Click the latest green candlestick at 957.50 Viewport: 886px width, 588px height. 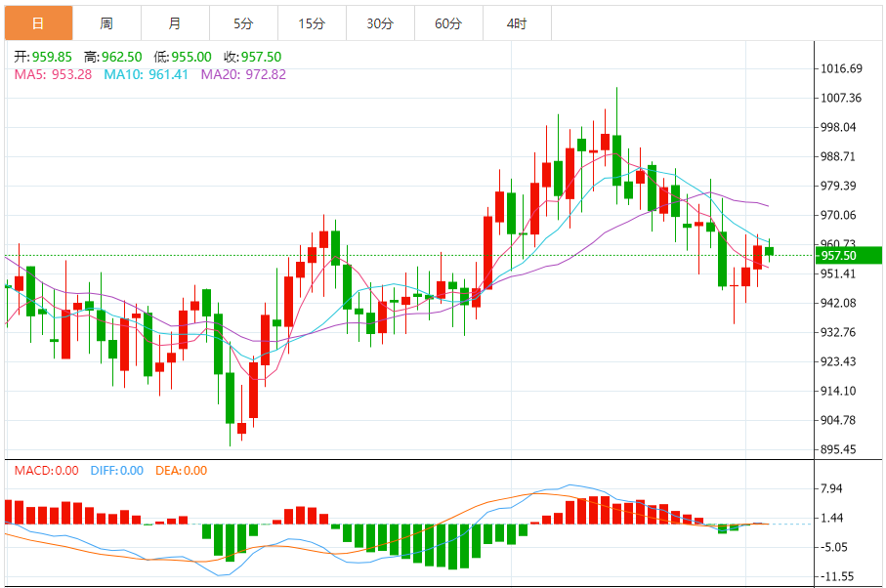(x=769, y=251)
